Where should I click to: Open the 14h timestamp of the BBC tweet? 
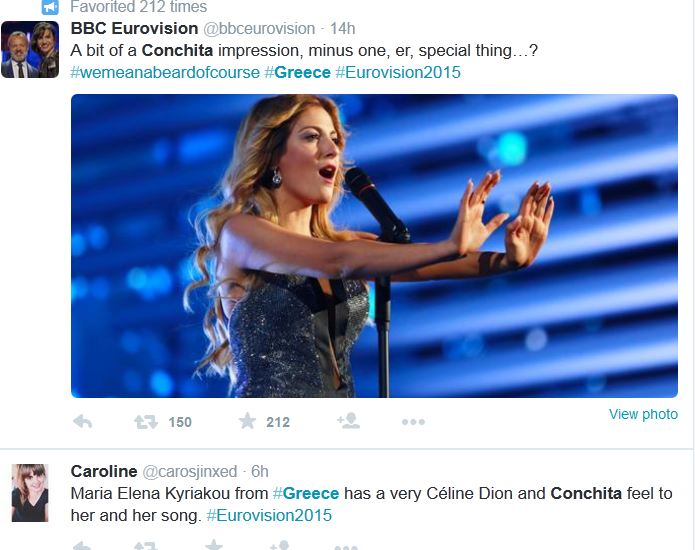tap(342, 28)
